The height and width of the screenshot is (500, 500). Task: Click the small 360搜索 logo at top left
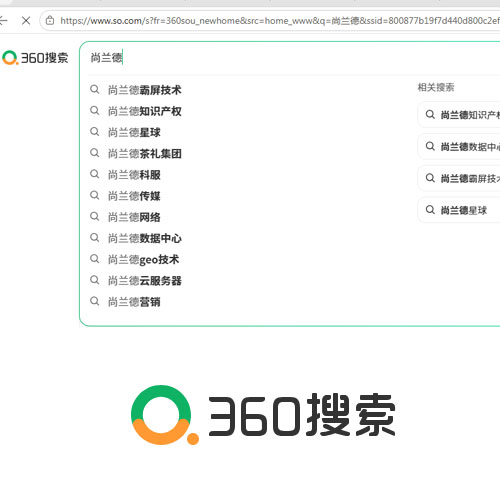point(35,58)
